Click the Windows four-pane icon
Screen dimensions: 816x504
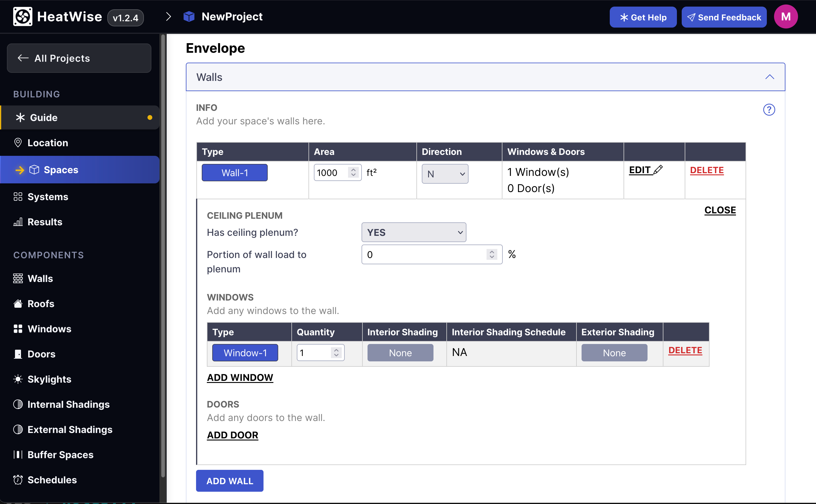pos(18,329)
